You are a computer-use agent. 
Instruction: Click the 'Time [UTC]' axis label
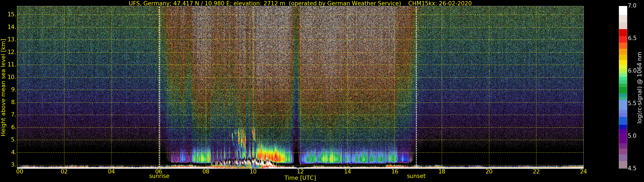pyautogui.click(x=300, y=178)
